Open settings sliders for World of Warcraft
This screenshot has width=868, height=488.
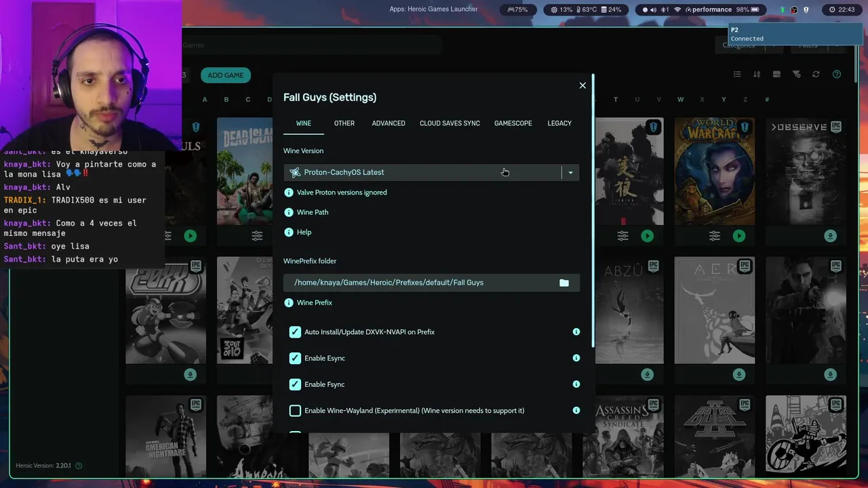point(715,236)
